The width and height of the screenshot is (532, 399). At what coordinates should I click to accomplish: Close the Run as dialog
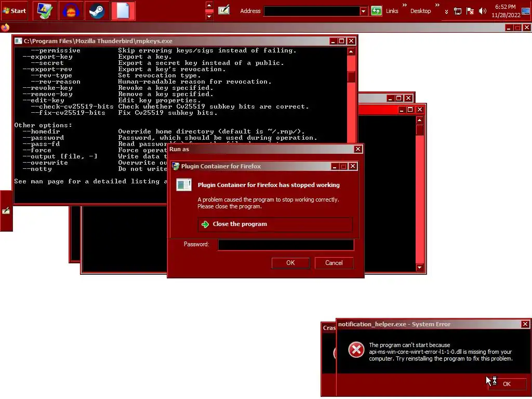(x=357, y=149)
